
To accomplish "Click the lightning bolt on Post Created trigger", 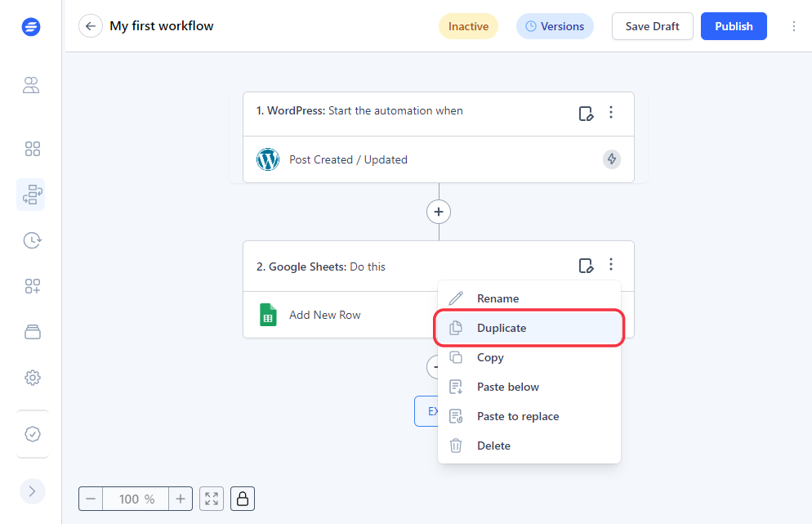I will click(611, 159).
